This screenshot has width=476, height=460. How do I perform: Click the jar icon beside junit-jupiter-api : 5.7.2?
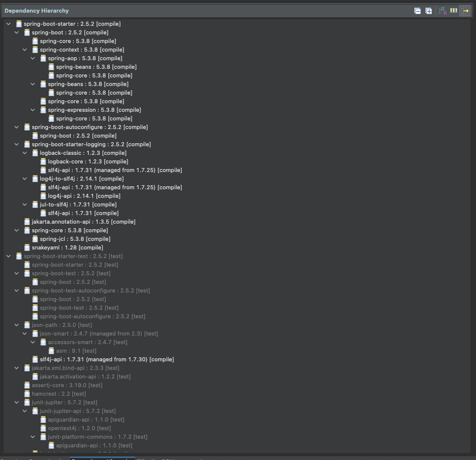(35, 411)
